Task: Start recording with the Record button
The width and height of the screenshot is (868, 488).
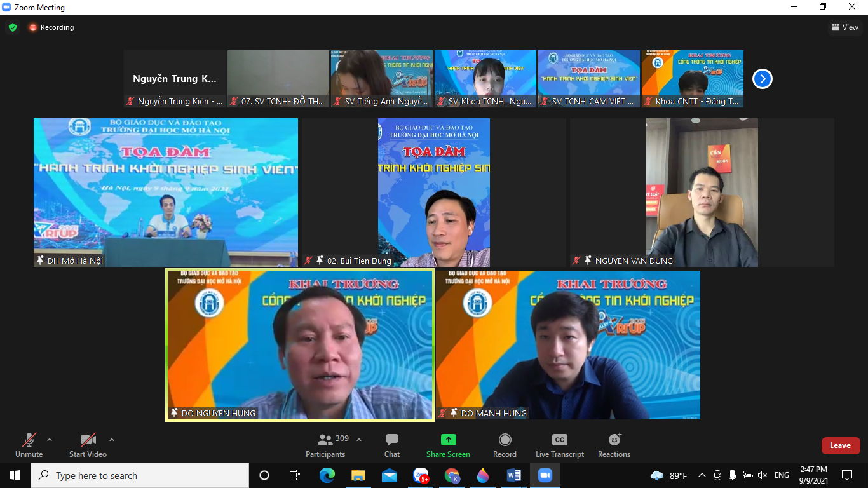Action: pos(505,445)
